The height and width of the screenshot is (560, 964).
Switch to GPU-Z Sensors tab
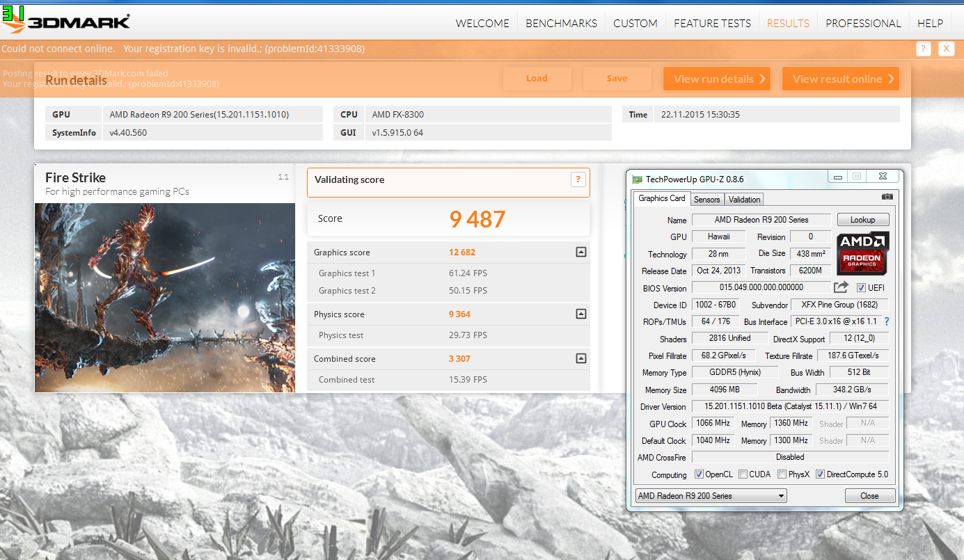(707, 200)
